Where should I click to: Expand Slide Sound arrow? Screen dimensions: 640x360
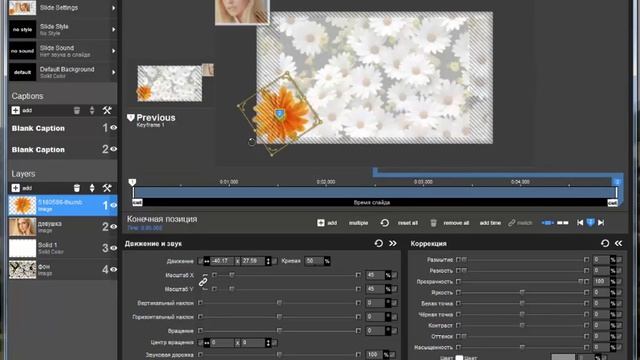point(113,51)
